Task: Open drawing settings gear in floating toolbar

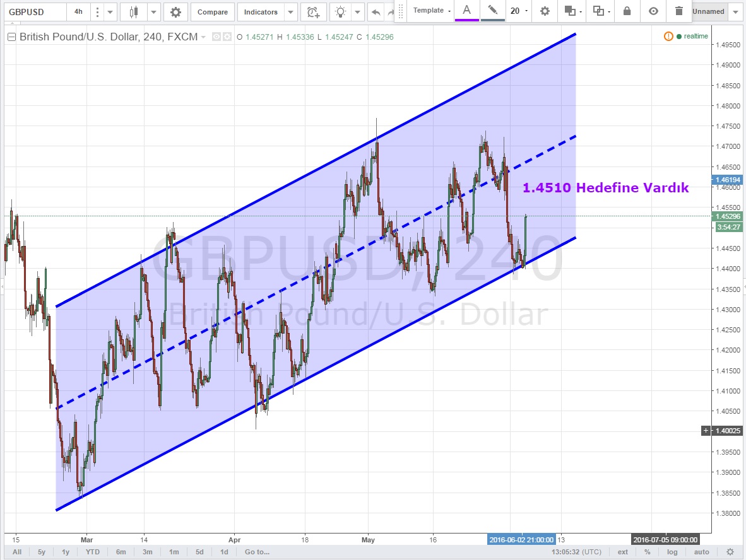Action: click(545, 11)
